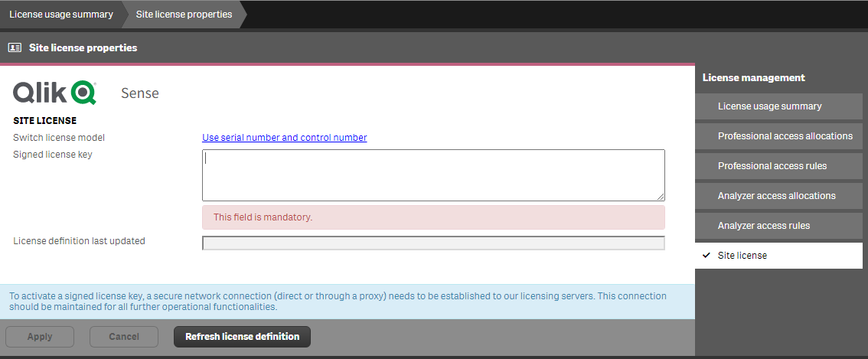The image size is (868, 359).
Task: Go to Professional access allocations
Action: point(779,136)
